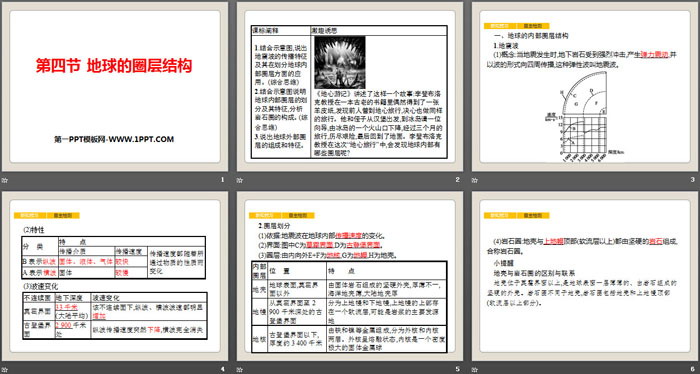Click the 课标阐释 header cell in slide 2
This screenshot has width=700, height=374.
coord(281,31)
